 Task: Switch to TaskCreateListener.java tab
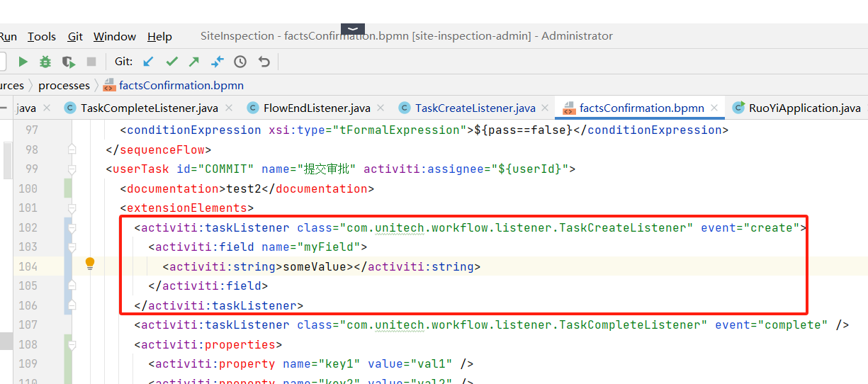tap(475, 108)
